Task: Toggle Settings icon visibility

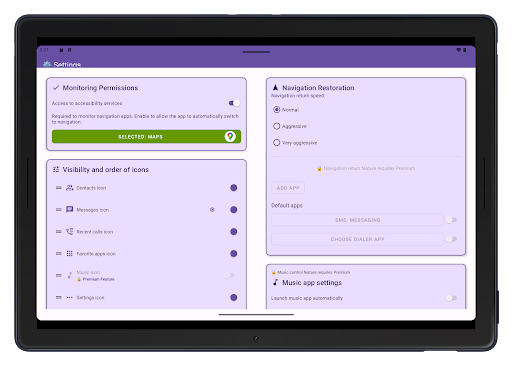Action: pyautogui.click(x=234, y=297)
